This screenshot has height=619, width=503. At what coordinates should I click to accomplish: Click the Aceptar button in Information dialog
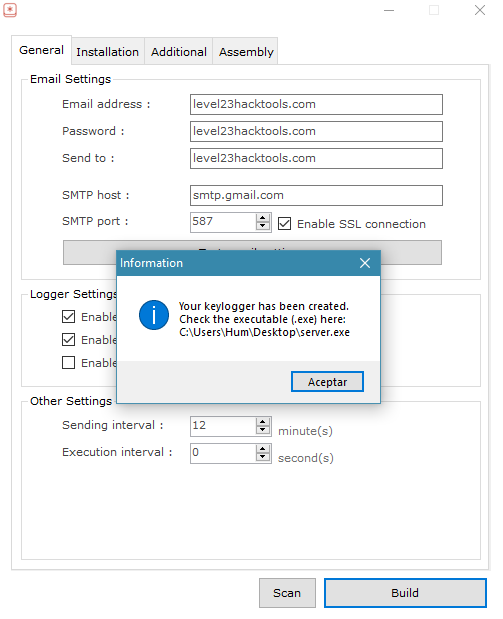click(x=327, y=381)
